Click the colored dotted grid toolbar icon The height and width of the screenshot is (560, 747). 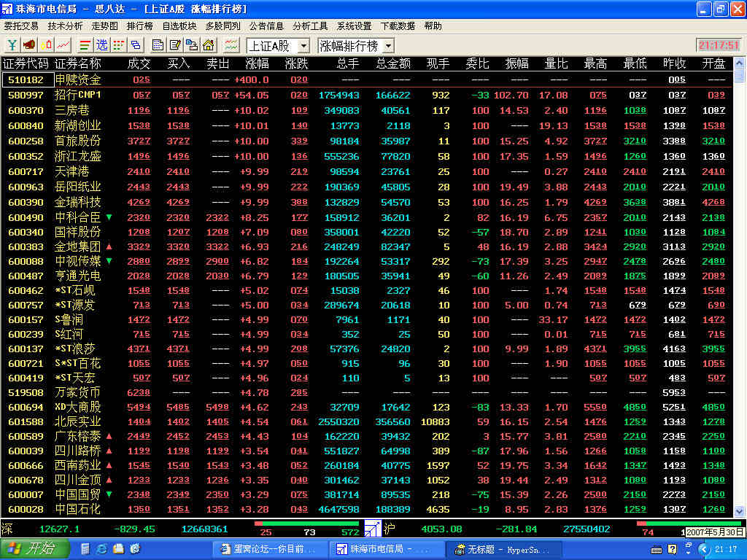tap(119, 45)
